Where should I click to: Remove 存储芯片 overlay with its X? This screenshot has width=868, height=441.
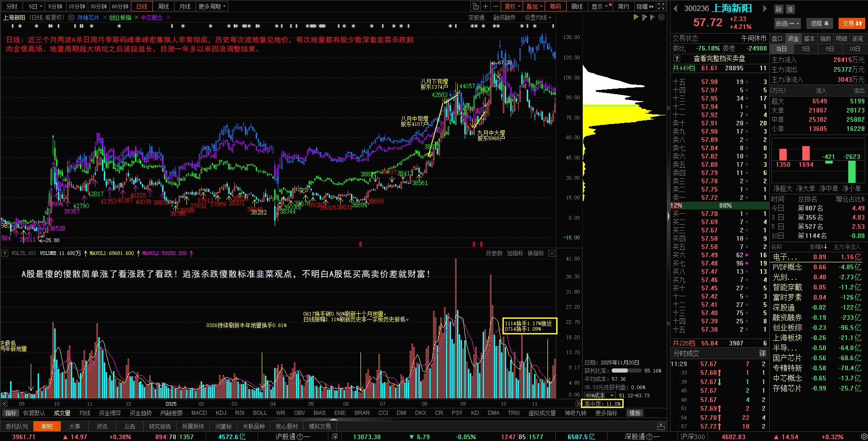(105, 17)
